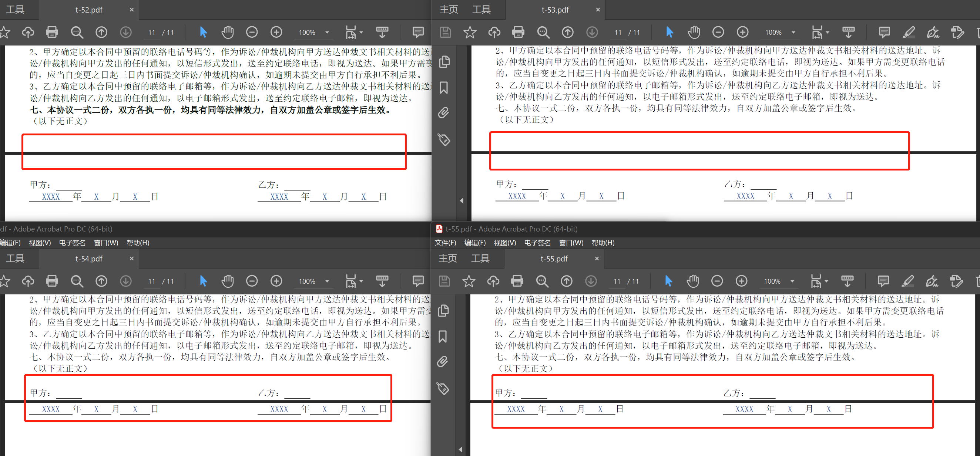Open zoom level dropdown in t-55.pdf
This screenshot has width=980, height=456.
[x=792, y=281]
